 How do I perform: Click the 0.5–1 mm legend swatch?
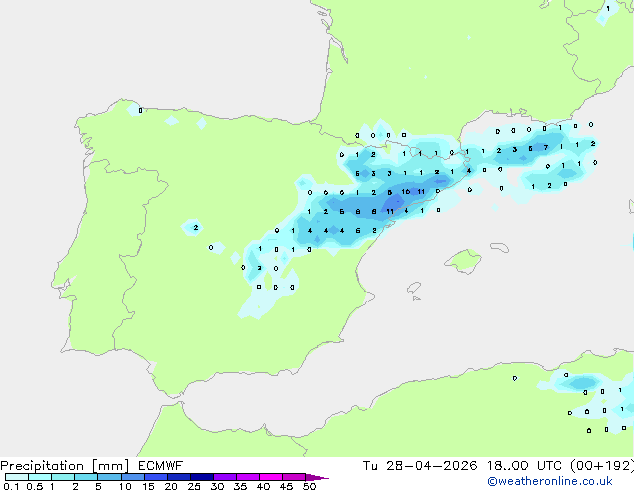40,477
